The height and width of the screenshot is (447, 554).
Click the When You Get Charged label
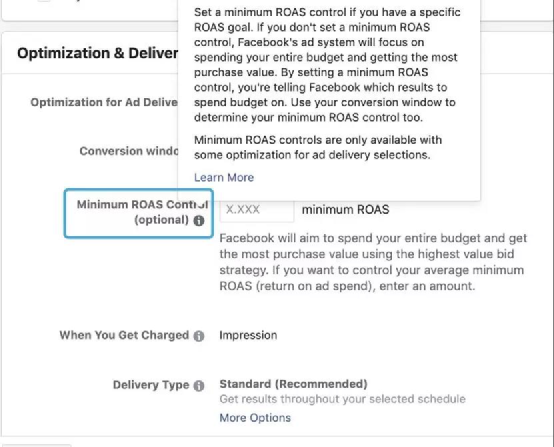tap(124, 335)
